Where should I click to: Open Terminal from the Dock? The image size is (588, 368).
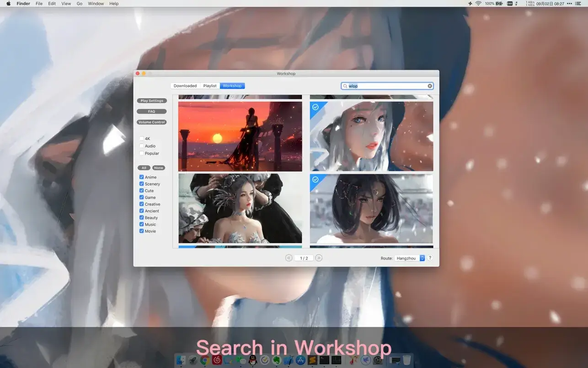point(324,361)
